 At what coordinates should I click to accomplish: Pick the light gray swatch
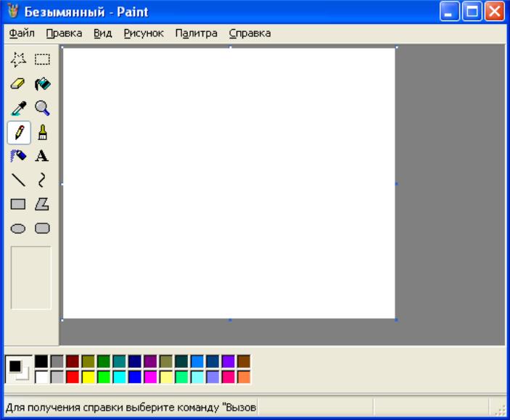(x=57, y=377)
